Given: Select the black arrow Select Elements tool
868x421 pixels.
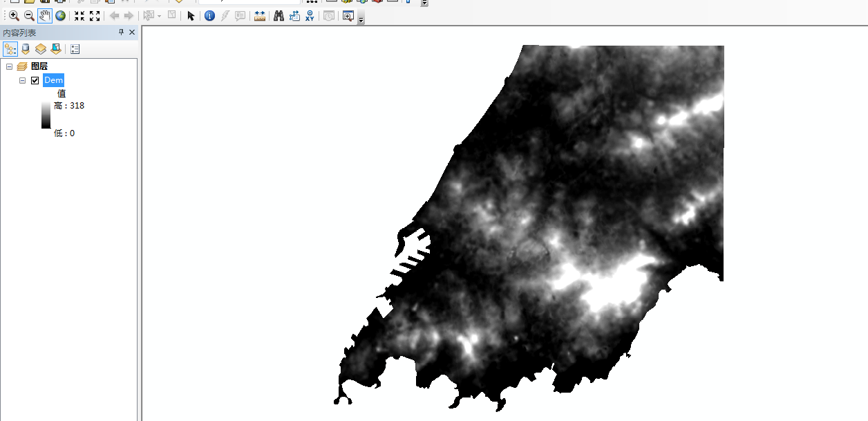Looking at the screenshot, I should click(191, 15).
